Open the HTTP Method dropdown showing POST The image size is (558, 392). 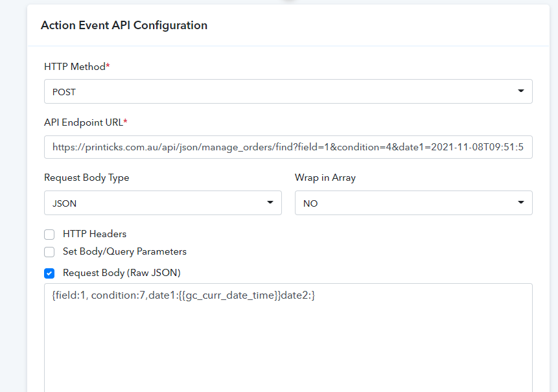[x=288, y=91]
